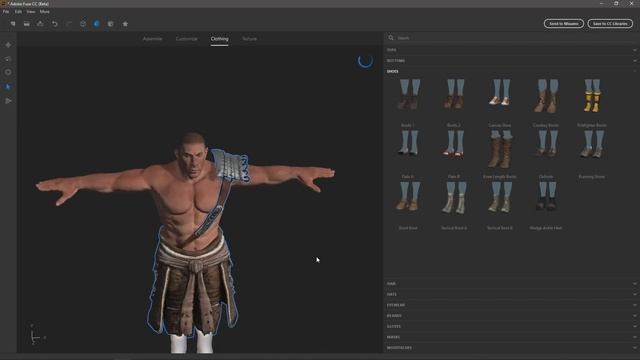Choose the Boots 1 shoe thumbnail

[x=408, y=95]
